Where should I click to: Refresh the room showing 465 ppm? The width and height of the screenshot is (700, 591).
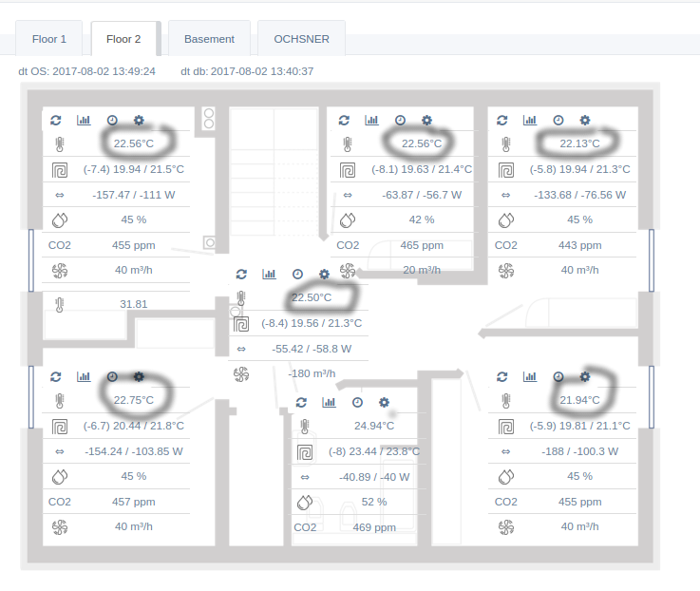point(344,120)
